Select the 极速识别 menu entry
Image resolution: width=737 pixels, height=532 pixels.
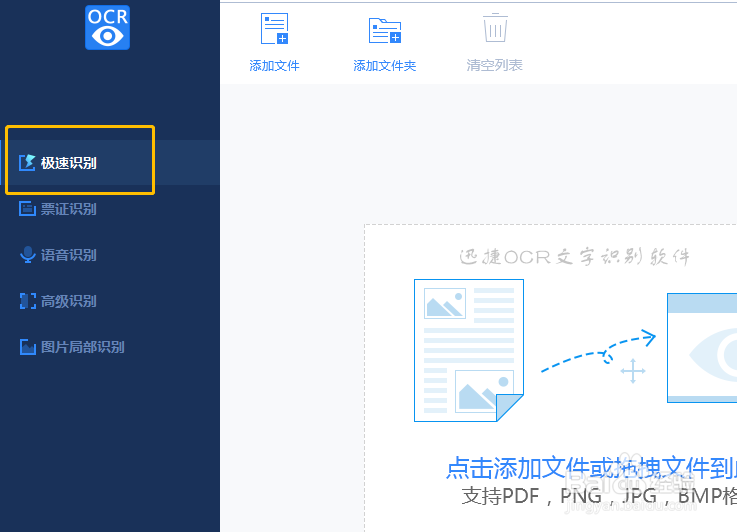pos(110,163)
